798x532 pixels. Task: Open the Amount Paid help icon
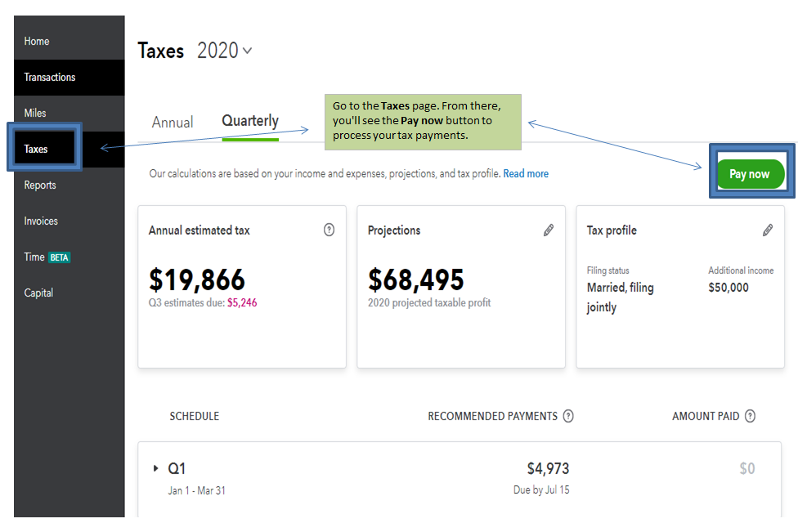click(x=751, y=416)
